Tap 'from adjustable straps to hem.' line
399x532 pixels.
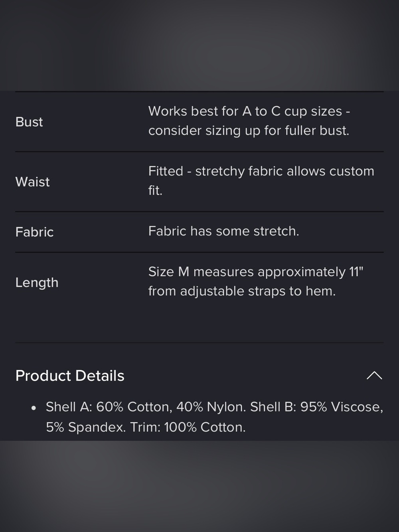coord(242,291)
